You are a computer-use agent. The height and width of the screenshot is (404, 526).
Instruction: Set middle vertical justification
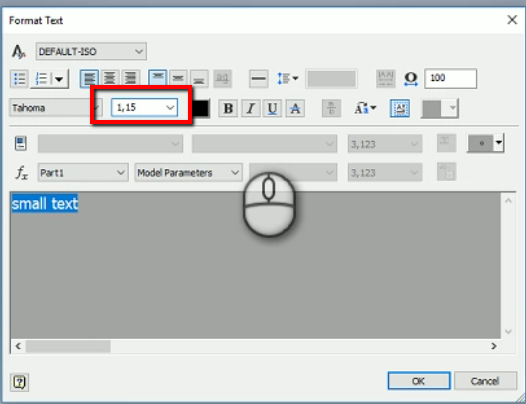[178, 79]
